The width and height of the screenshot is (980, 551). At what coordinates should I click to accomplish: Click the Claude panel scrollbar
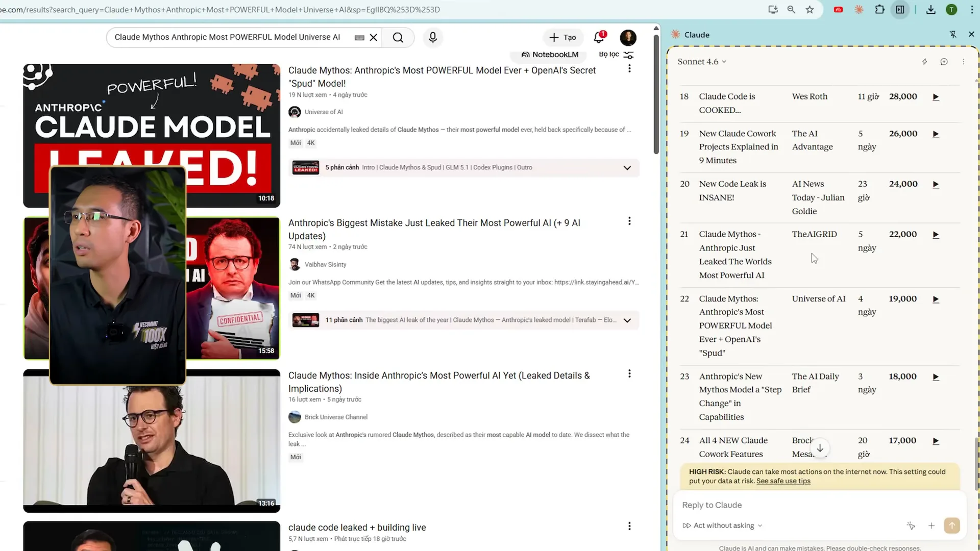point(976,464)
